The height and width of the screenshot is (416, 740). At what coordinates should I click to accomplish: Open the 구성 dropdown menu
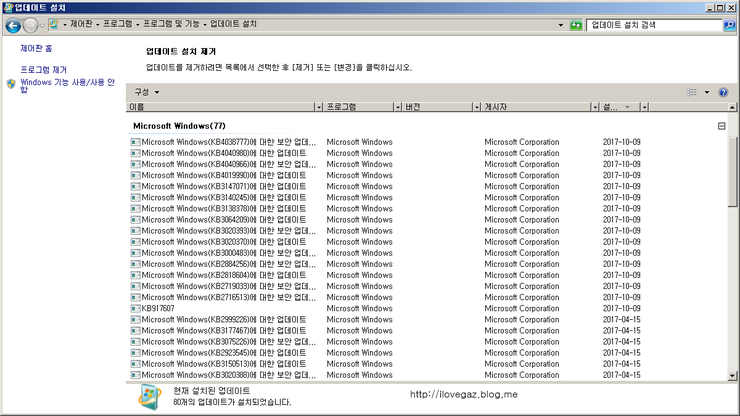coord(147,92)
